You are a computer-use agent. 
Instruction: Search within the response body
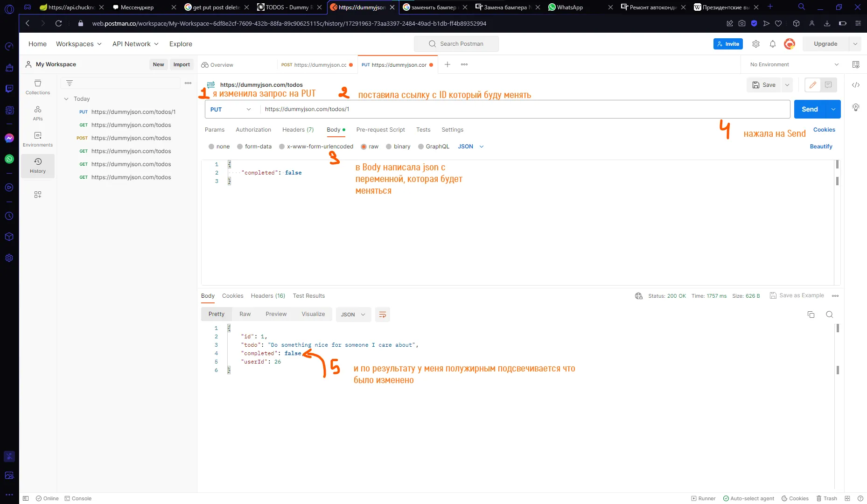pyautogui.click(x=829, y=315)
